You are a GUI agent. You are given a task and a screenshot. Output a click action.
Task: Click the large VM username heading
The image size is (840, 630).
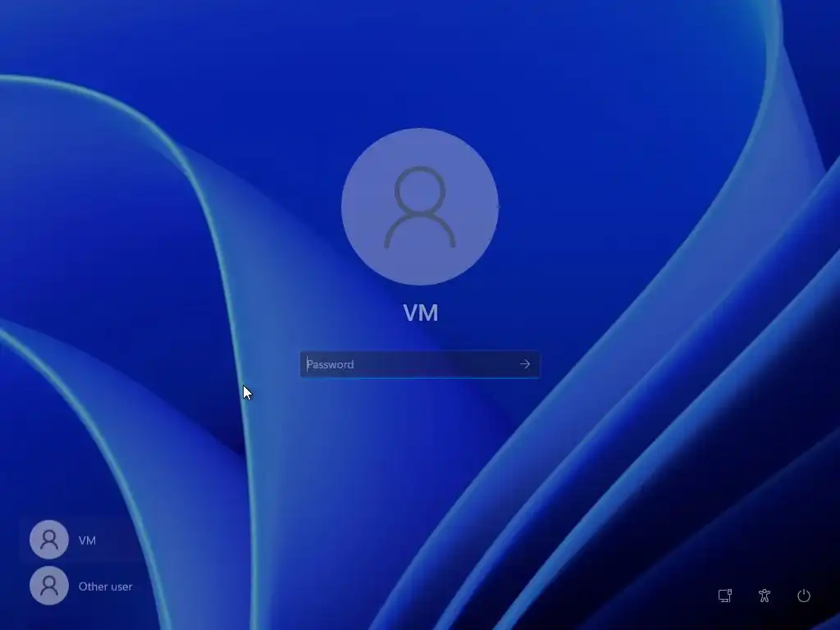421,313
